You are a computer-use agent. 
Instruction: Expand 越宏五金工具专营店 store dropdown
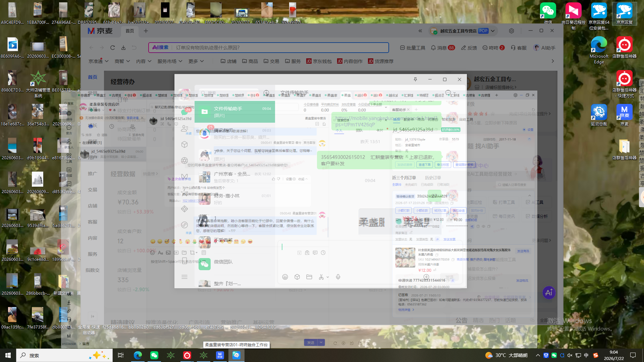(493, 31)
